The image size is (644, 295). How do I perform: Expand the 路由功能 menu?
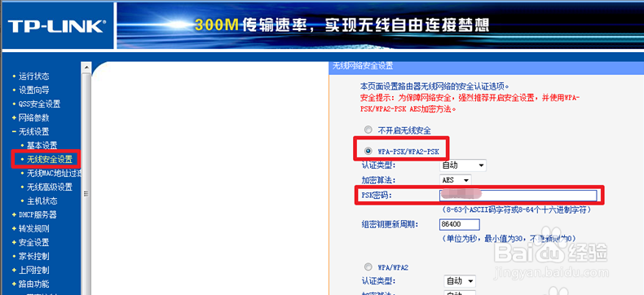point(33,284)
